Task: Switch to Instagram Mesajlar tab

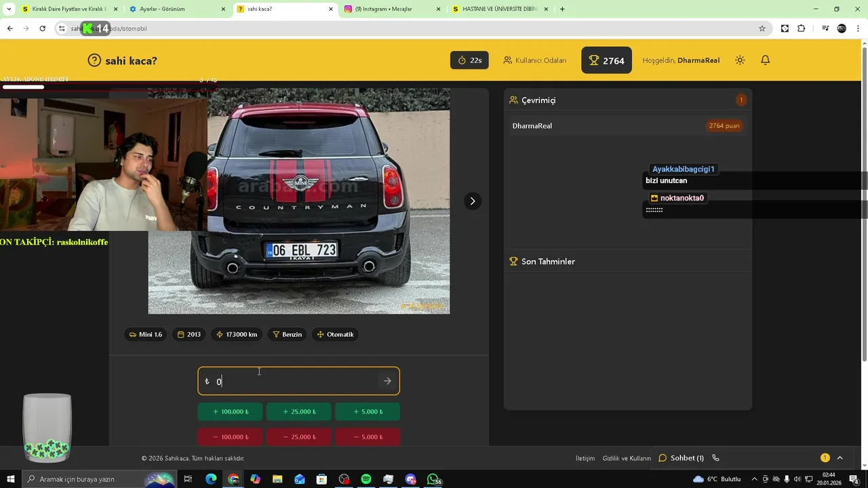Action: (393, 9)
